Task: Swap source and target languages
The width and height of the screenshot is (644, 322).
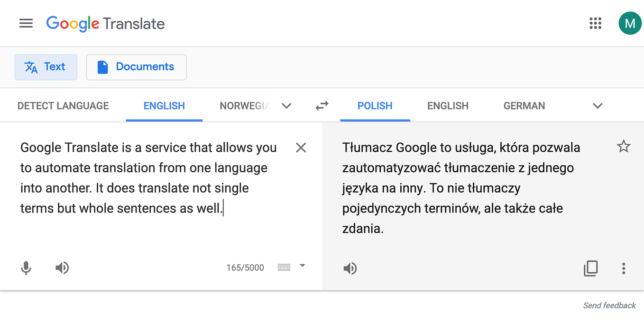Action: click(322, 106)
